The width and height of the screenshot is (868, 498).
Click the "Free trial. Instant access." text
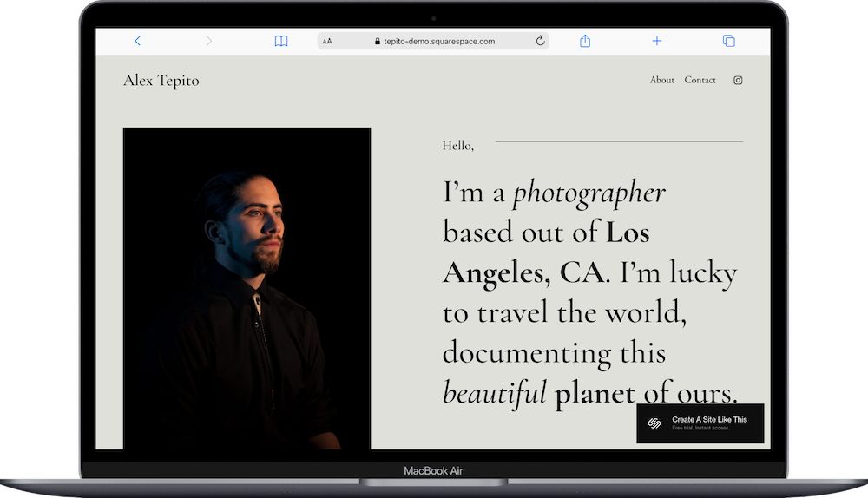pos(700,429)
